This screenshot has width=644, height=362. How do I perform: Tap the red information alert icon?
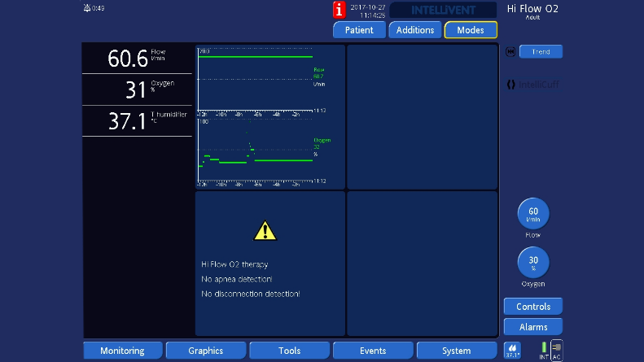pyautogui.click(x=340, y=10)
